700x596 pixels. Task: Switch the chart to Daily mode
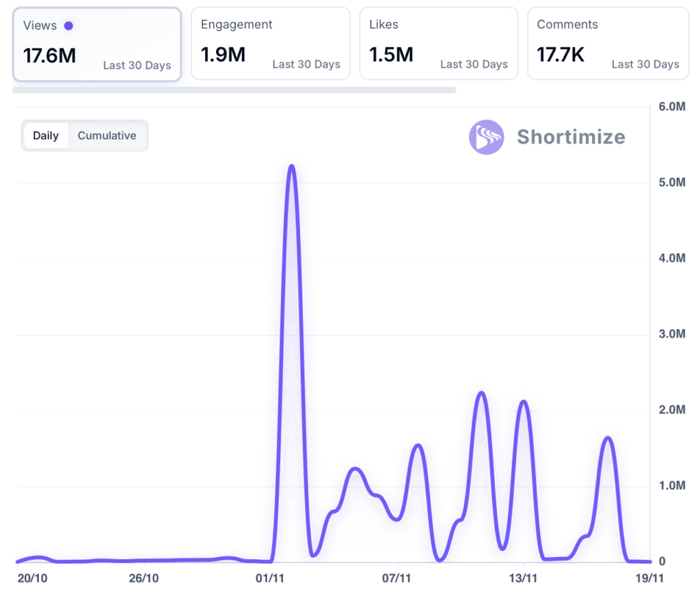point(46,135)
